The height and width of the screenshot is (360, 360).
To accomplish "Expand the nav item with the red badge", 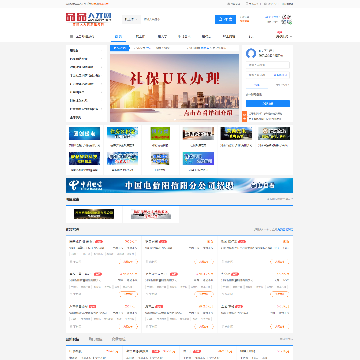I will click(284, 35).
